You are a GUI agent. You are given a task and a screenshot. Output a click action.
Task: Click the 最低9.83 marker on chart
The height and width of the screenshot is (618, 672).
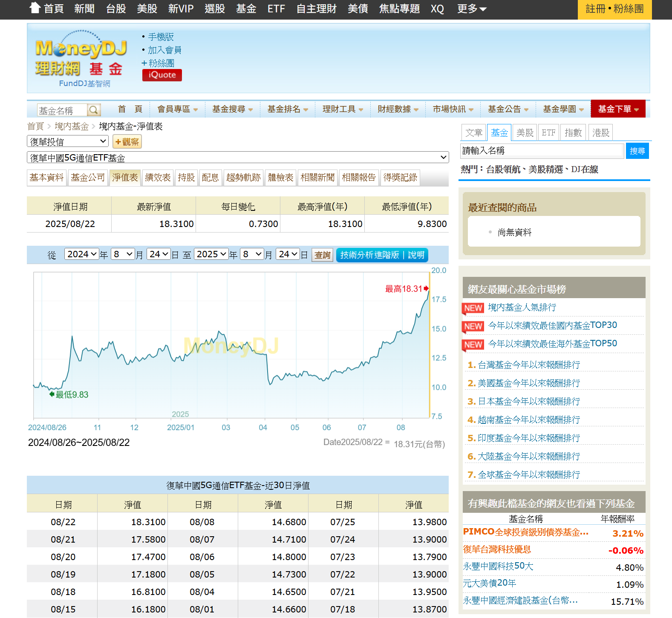point(69,395)
